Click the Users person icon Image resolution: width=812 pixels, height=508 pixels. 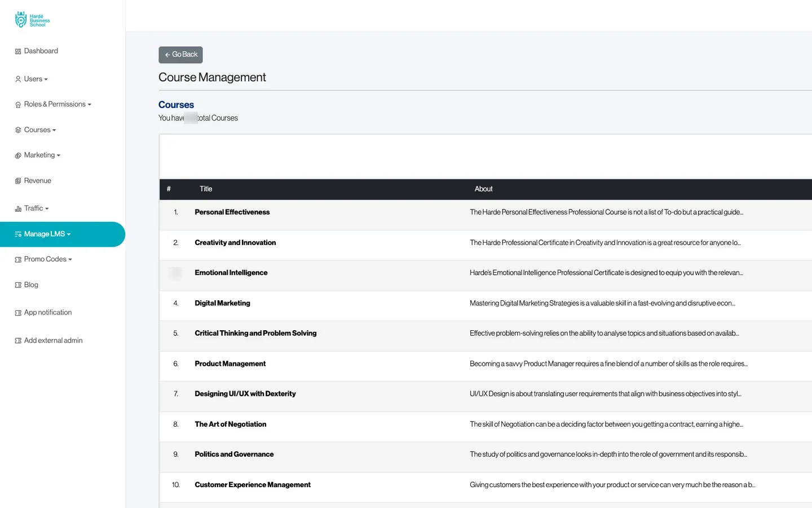(x=18, y=80)
